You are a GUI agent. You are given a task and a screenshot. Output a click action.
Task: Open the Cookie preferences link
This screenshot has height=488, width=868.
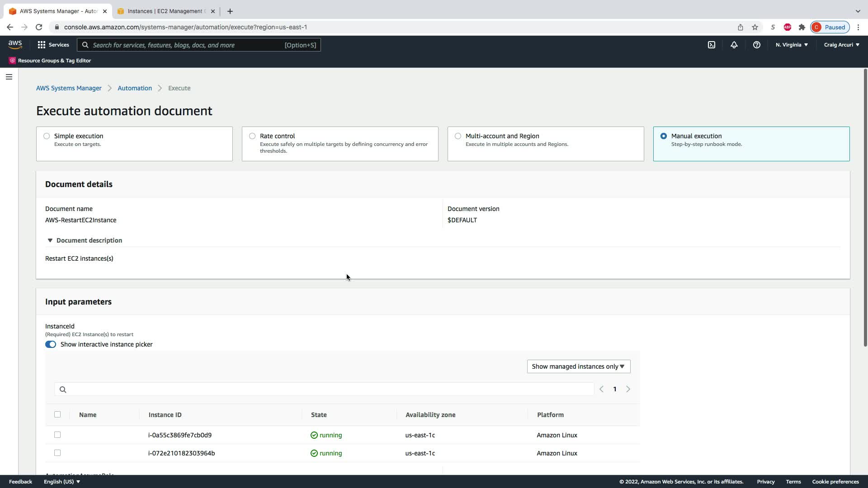pyautogui.click(x=835, y=482)
